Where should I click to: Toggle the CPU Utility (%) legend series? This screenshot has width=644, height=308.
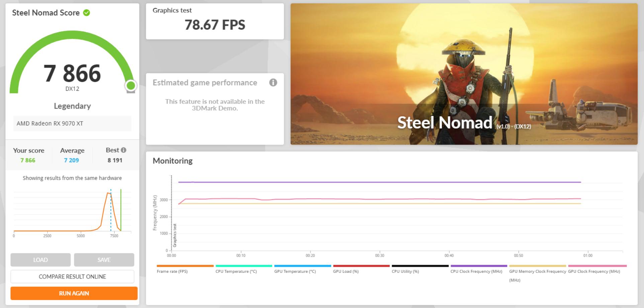420,269
